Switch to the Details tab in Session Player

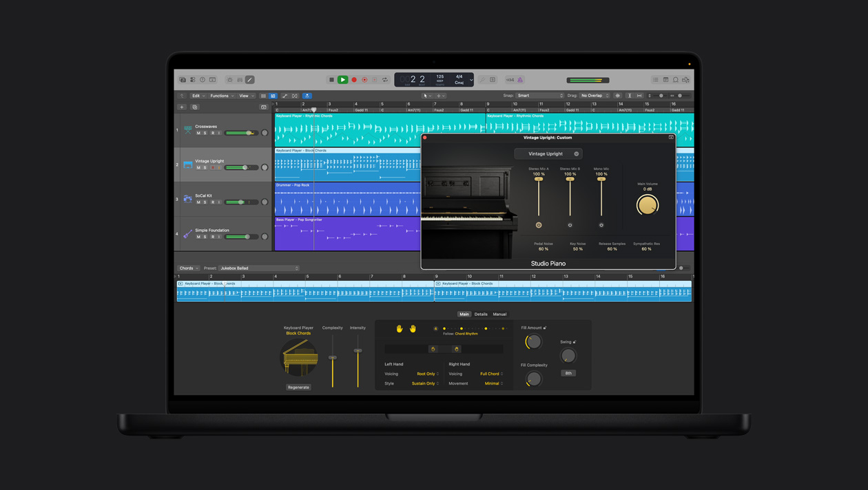(x=480, y=314)
